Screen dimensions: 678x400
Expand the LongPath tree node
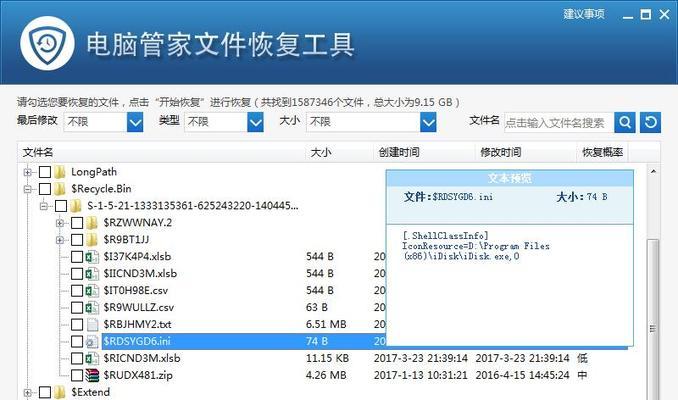tap(28, 172)
